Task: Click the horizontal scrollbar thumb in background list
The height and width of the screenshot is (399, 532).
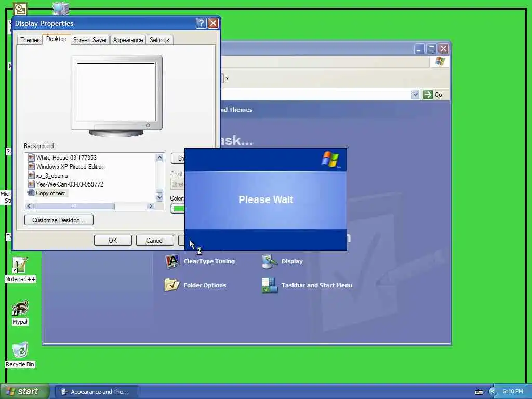Action: click(x=74, y=206)
